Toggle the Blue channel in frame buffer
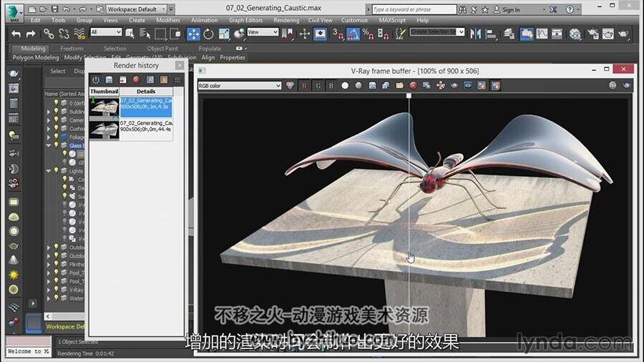The image size is (644, 362). click(331, 85)
